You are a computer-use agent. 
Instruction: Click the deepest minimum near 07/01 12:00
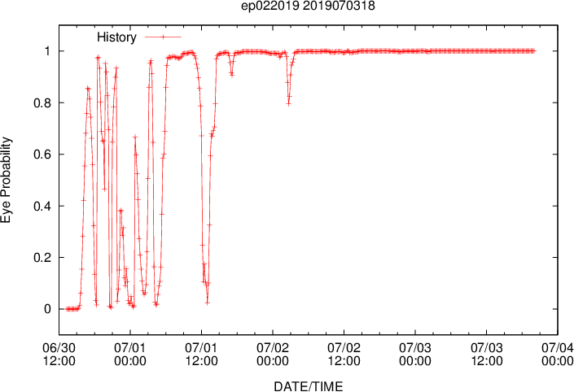click(208, 303)
